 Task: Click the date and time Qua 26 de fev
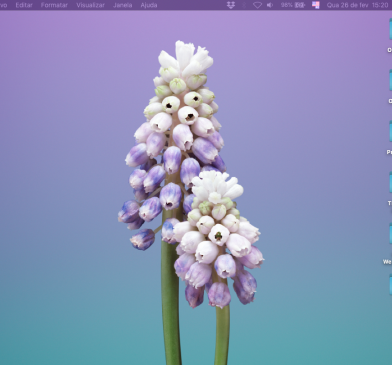click(x=357, y=5)
